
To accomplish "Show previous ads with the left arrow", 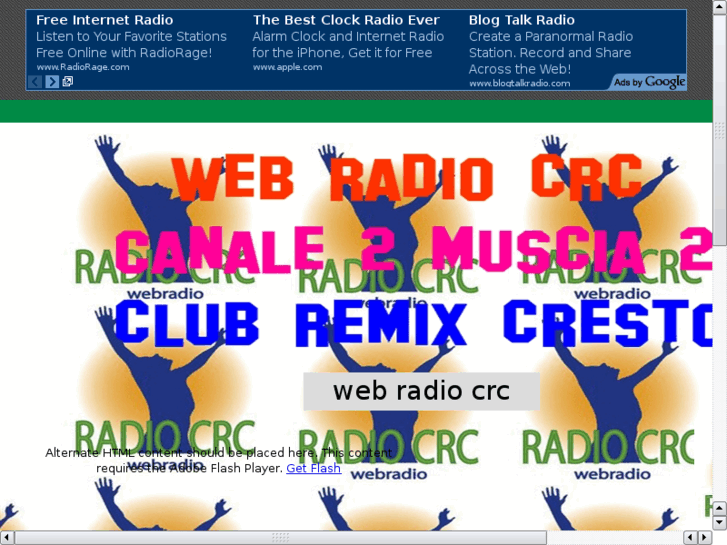I will click(x=35, y=82).
